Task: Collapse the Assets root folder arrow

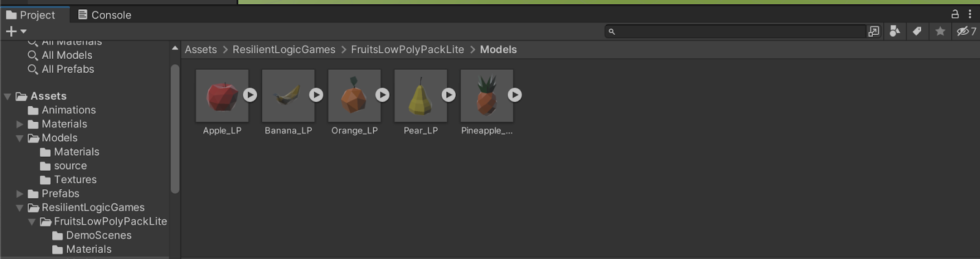Action: [x=8, y=96]
